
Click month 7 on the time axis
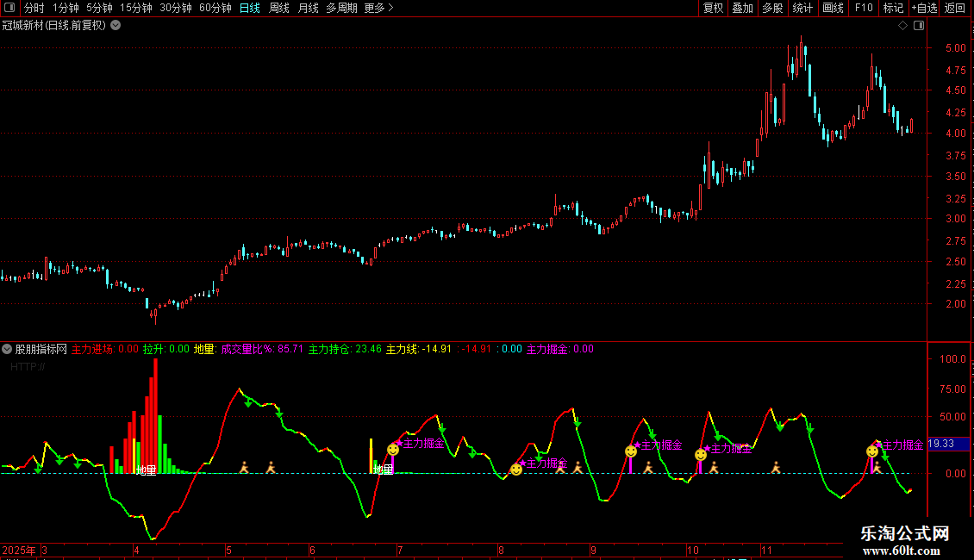tap(400, 550)
